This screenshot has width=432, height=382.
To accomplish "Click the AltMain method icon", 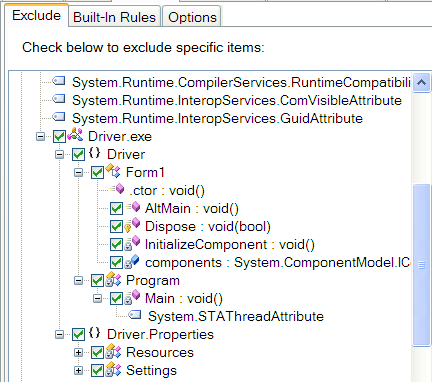I will point(133,207).
